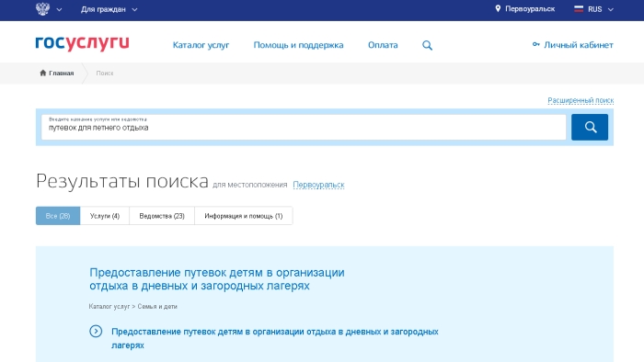Open result heading 'Предоставление путевок детям в организации'
This screenshot has height=362, width=644.
[x=217, y=279]
